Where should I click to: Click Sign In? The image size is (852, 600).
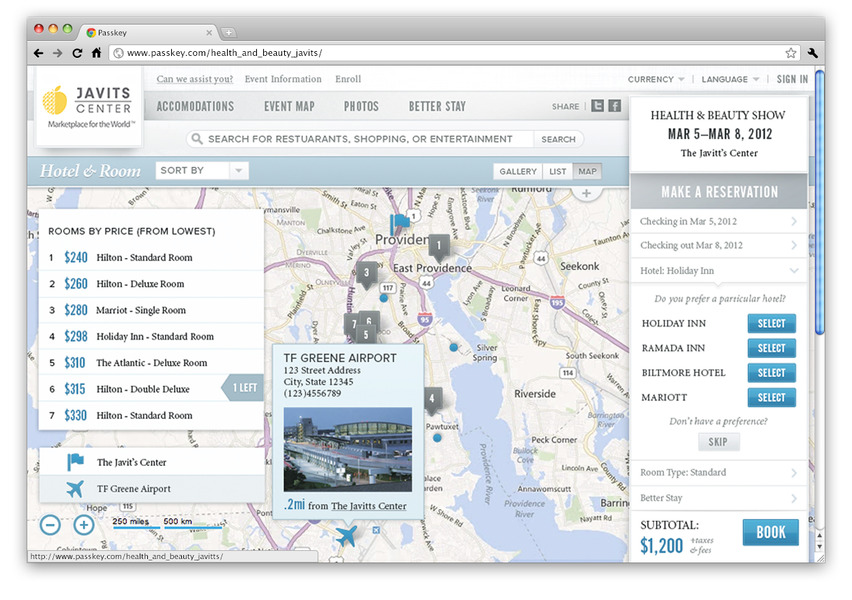792,79
